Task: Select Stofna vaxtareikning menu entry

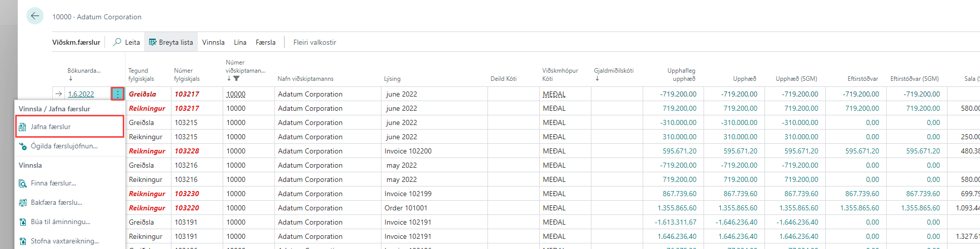Action: [64, 241]
